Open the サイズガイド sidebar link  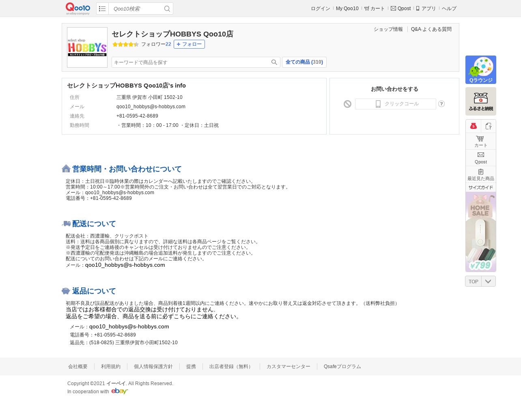pos(481,187)
